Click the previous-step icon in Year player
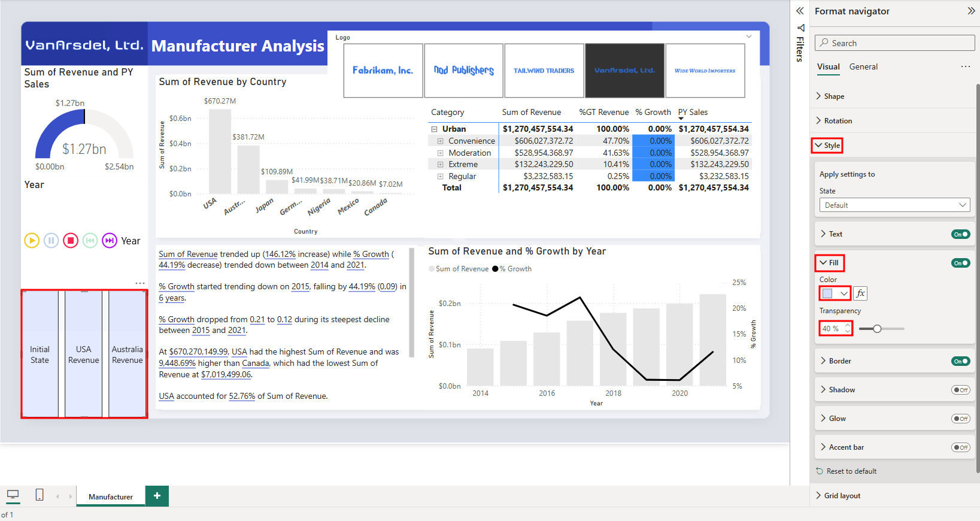The image size is (980, 521). tap(90, 241)
